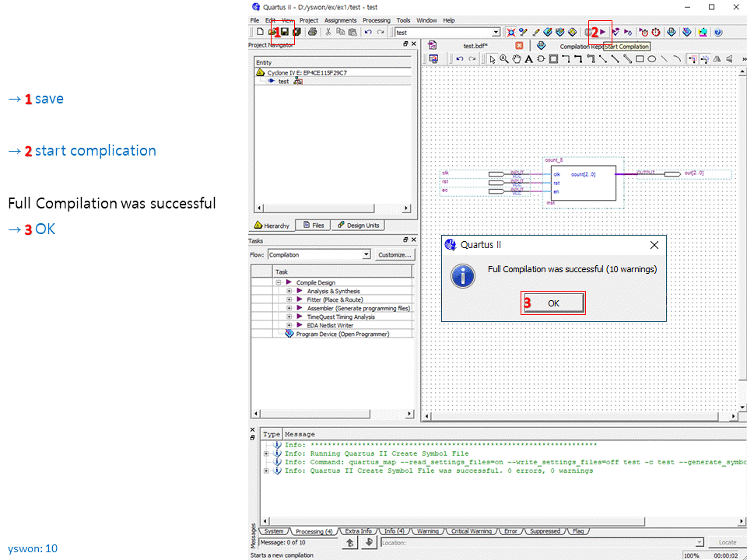Image resolution: width=747 pixels, height=560 pixels.
Task: Select the Critical Warning messages tab
Action: click(x=472, y=531)
